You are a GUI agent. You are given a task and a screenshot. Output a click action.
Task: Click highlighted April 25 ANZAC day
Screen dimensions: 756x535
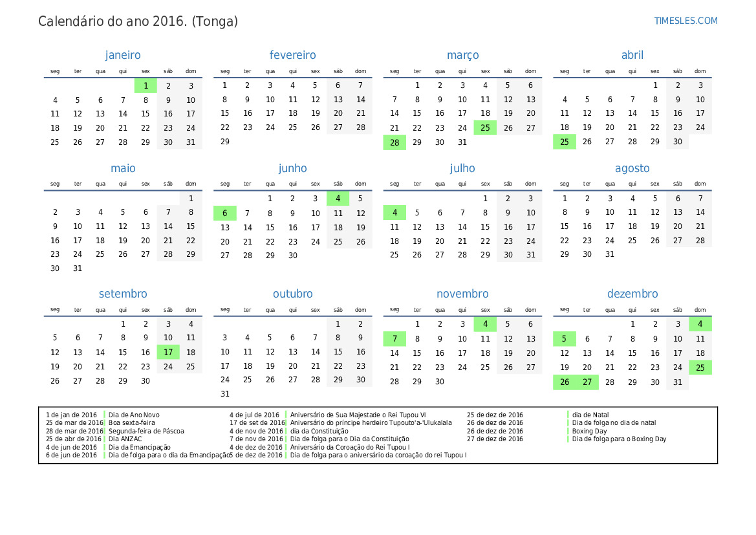564,142
